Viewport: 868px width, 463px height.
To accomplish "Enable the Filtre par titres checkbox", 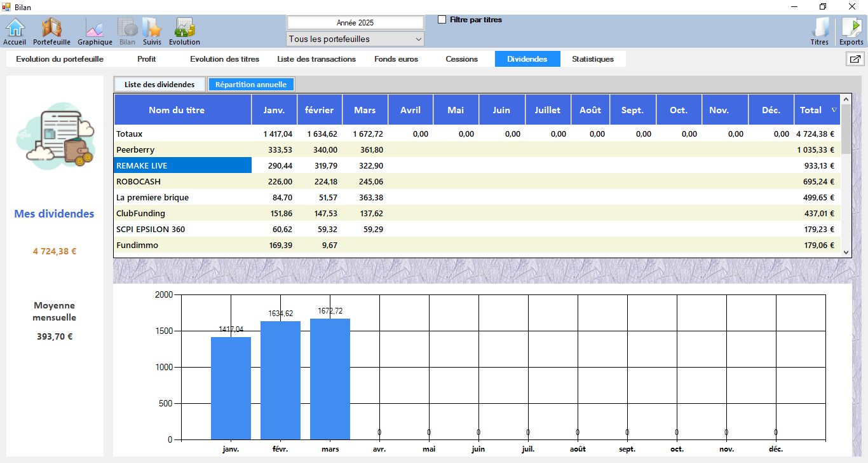I will [x=442, y=20].
